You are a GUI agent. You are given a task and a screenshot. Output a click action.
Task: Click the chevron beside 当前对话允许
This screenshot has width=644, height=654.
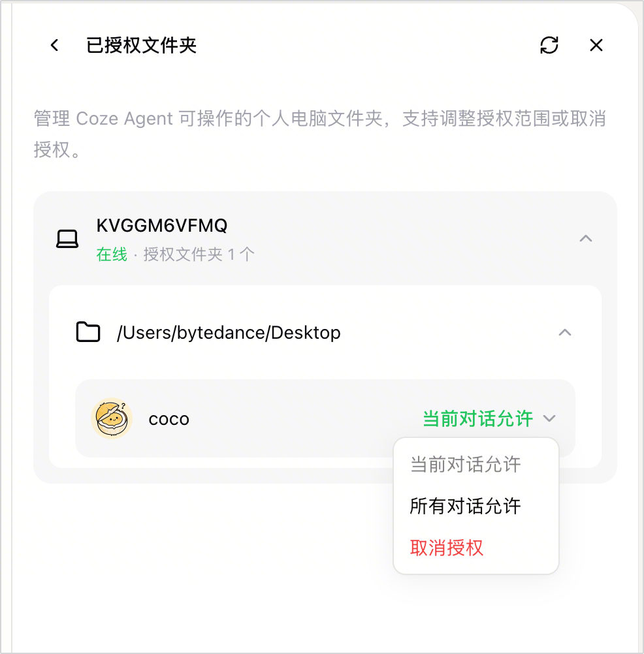click(549, 418)
